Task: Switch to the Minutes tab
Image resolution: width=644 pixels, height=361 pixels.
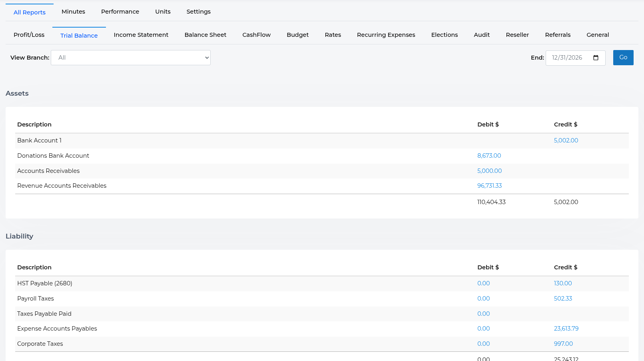Action: pyautogui.click(x=73, y=12)
